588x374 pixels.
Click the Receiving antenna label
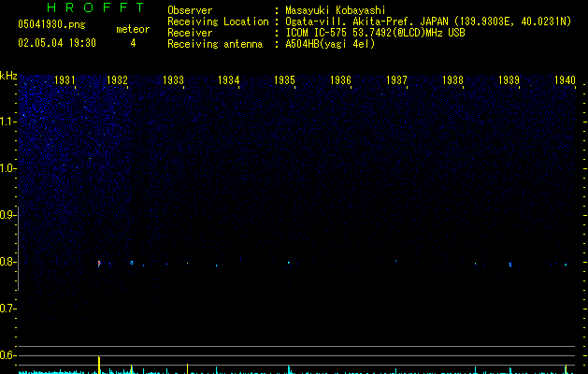tap(215, 44)
